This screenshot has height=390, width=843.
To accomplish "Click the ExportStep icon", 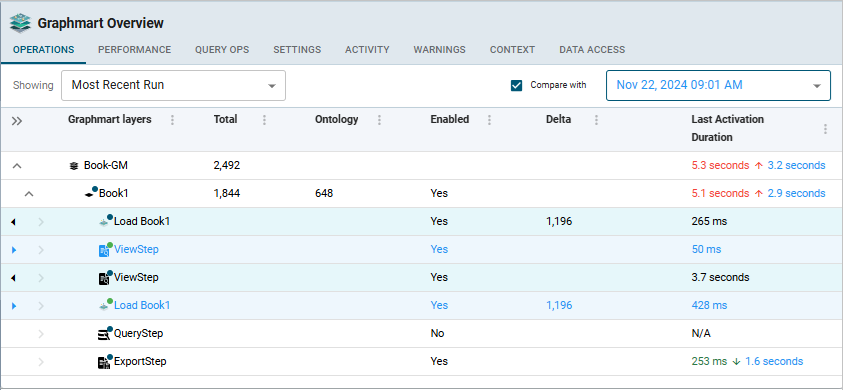I will (x=104, y=362).
